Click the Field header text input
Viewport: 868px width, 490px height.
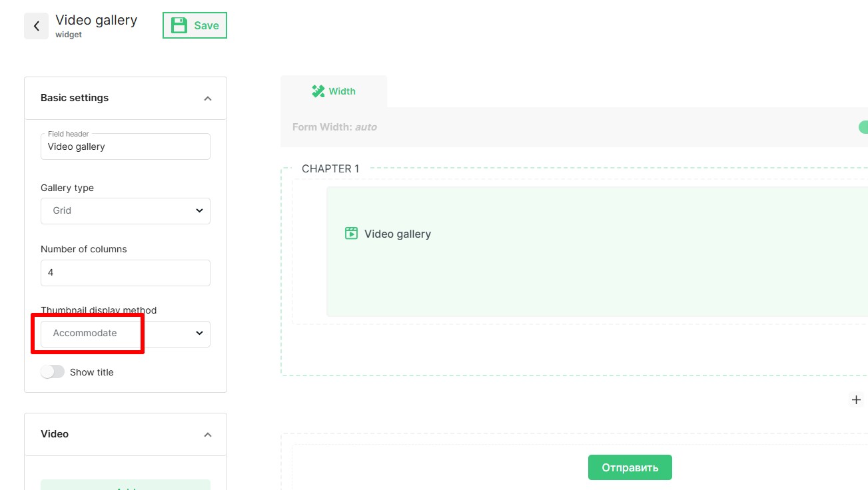(125, 147)
